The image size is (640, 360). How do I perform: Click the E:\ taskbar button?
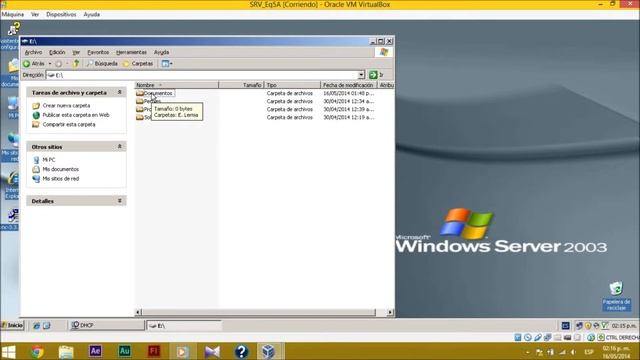pos(184,325)
